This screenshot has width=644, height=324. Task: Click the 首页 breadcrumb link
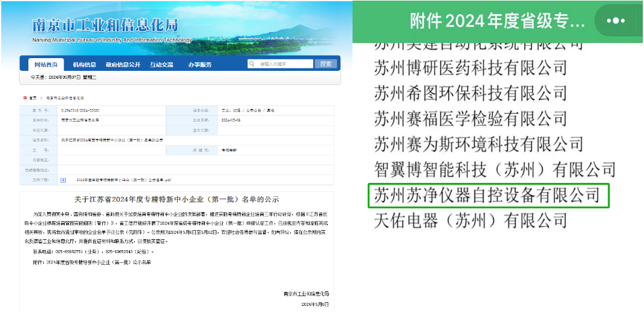pyautogui.click(x=33, y=98)
